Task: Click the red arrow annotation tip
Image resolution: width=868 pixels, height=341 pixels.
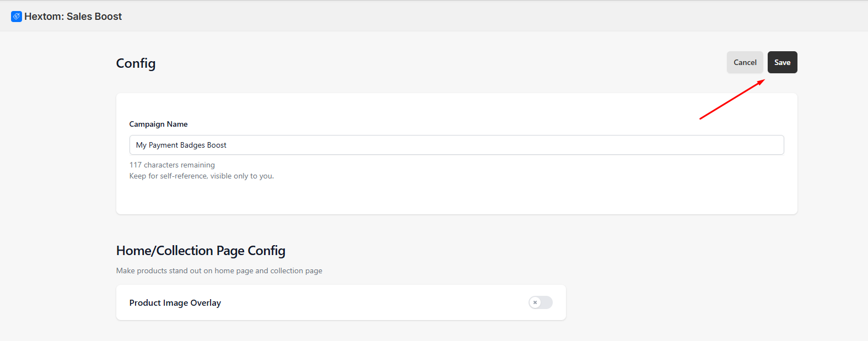Action: (x=763, y=81)
